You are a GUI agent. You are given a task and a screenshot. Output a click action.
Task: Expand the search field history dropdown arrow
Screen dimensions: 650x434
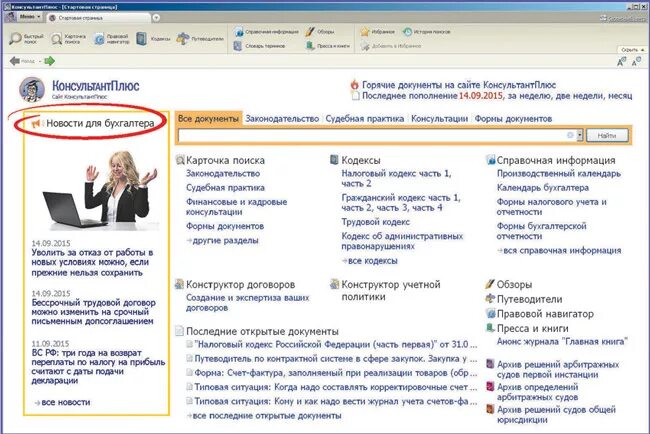(580, 135)
